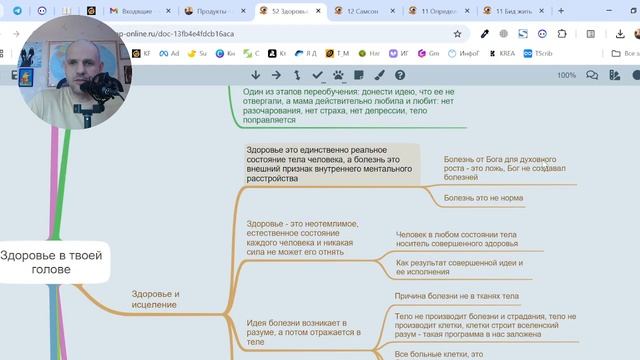This screenshot has height=360, width=640.
Task: Open the KF bookmark
Action: [x=142, y=53]
